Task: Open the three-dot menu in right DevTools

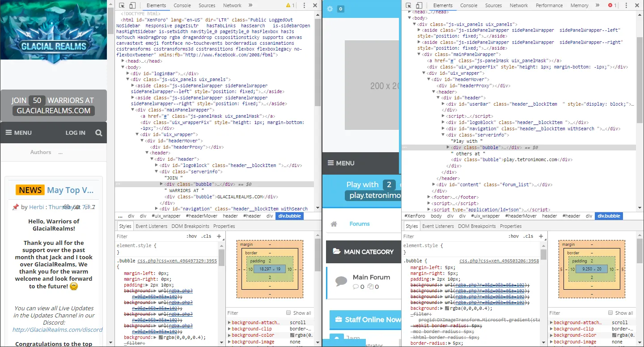Action: tap(626, 5)
